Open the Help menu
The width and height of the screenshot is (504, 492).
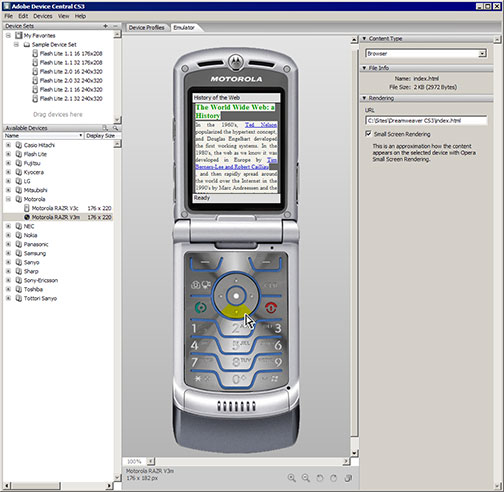(80, 16)
